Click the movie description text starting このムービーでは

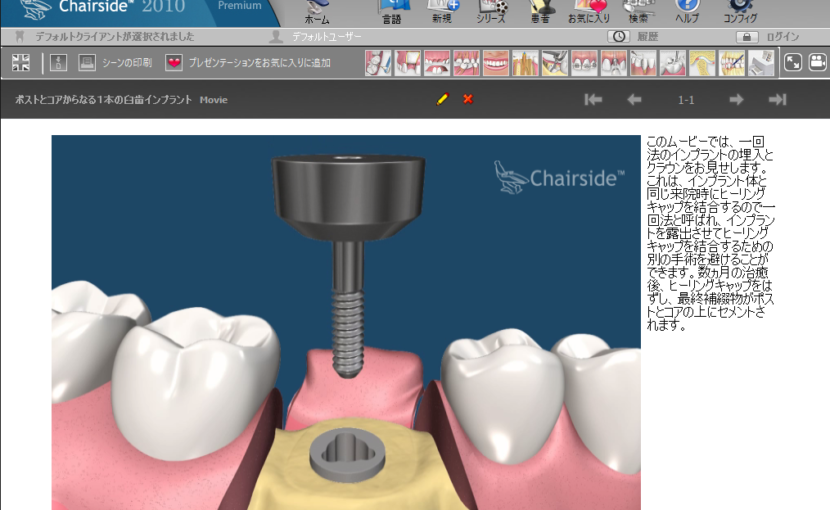coord(710,234)
